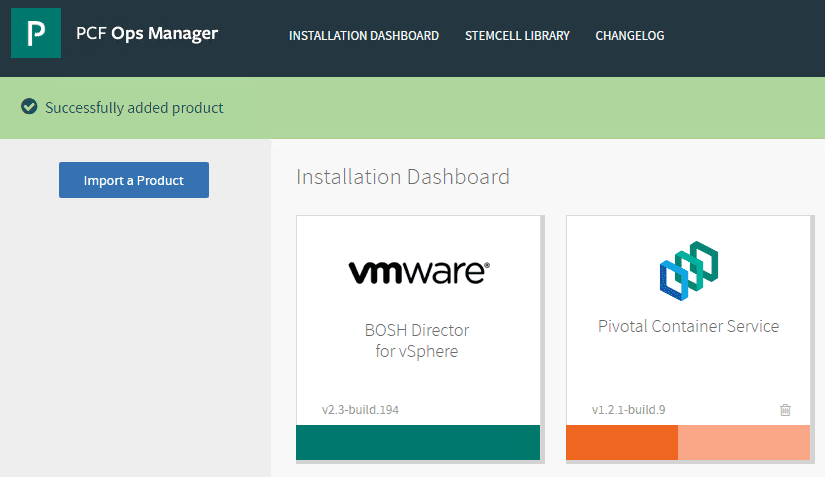Open the BOSH Director for vSphere title

417,340
